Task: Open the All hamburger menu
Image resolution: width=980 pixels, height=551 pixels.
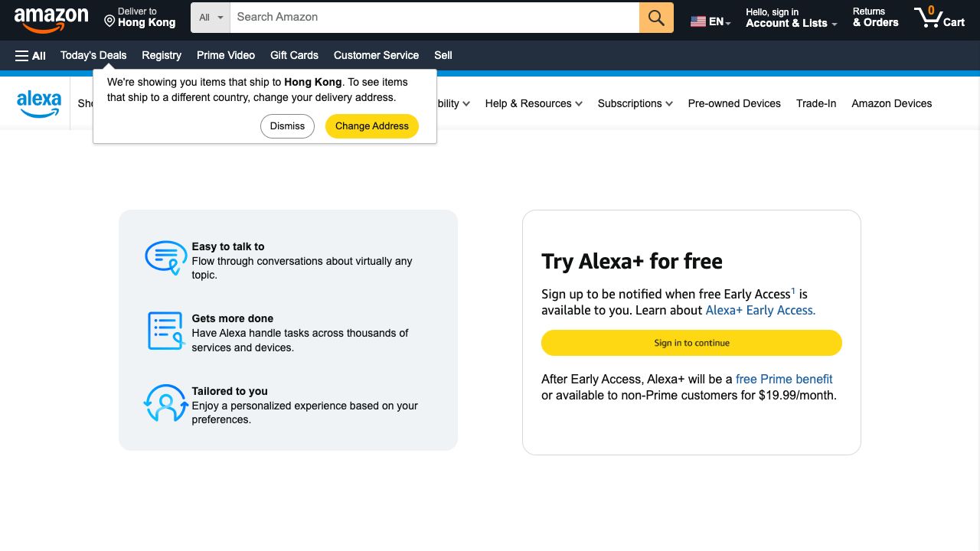Action: click(31, 55)
